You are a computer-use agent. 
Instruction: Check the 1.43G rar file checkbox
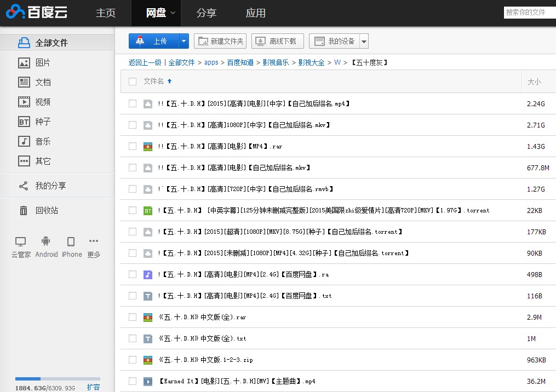tap(133, 146)
